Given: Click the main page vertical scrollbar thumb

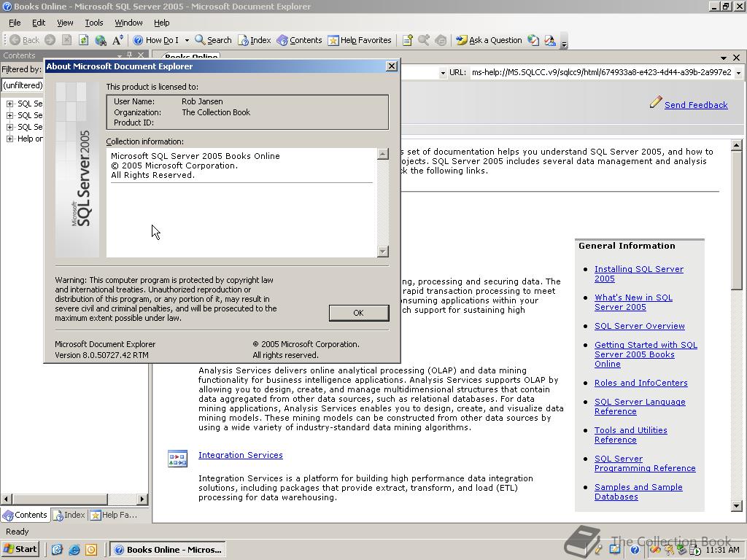Looking at the screenshot, I should tap(737, 220).
